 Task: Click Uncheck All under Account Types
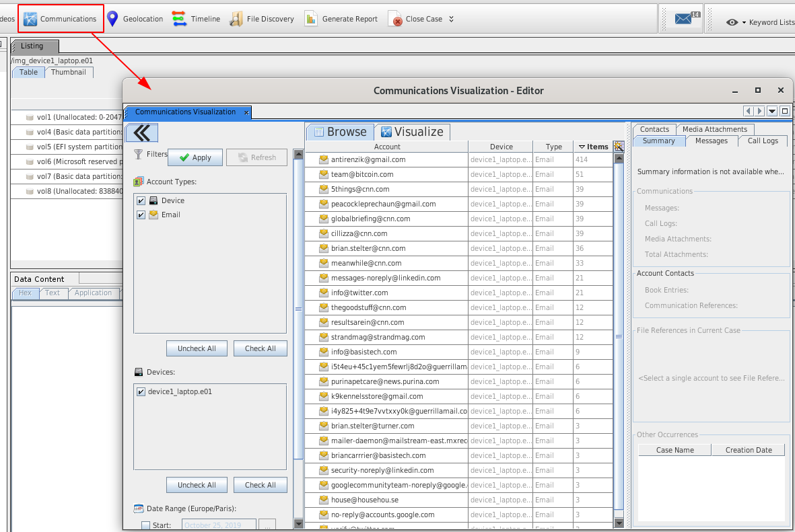pyautogui.click(x=197, y=348)
